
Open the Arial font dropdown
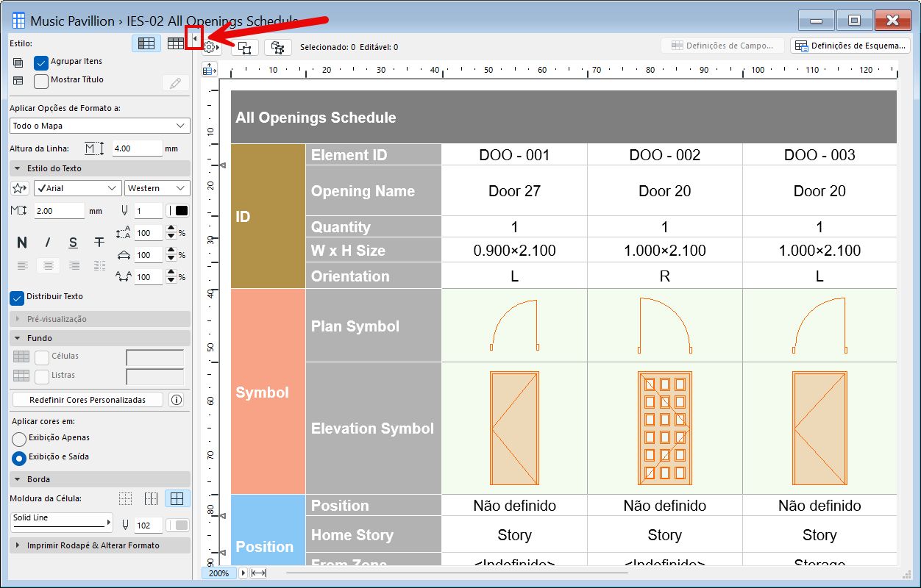tap(77, 188)
